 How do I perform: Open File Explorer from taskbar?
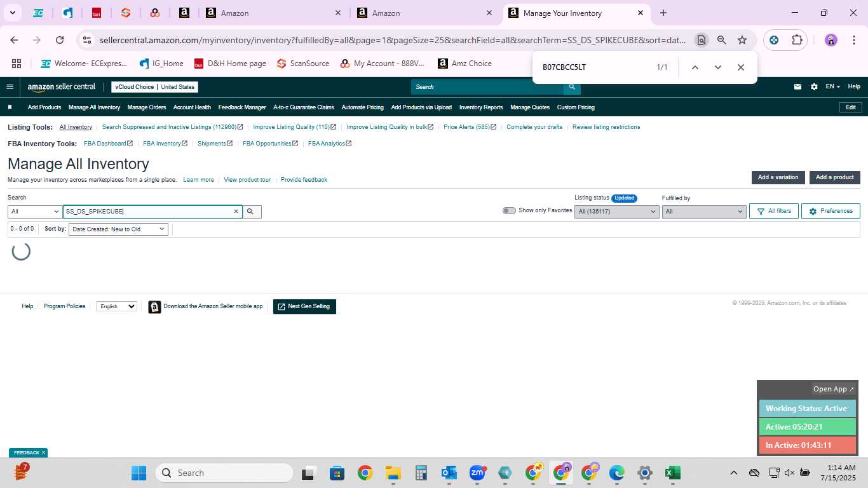(x=393, y=473)
